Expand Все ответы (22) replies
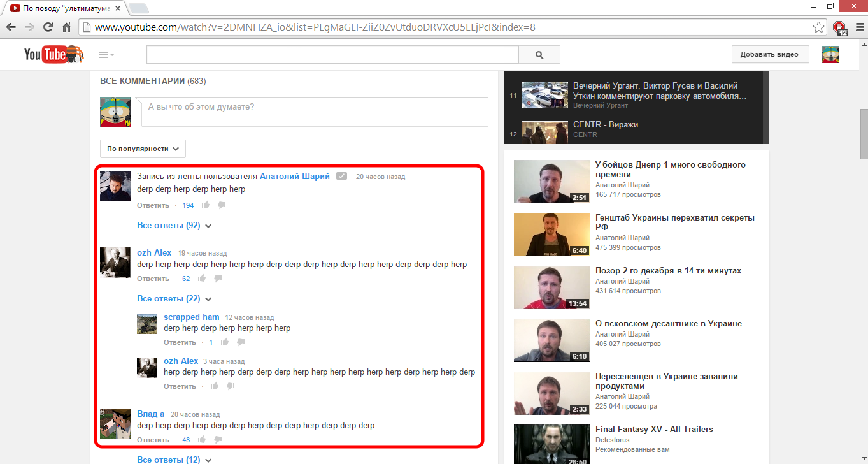Viewport: 868px width, 464px height. 174,299
